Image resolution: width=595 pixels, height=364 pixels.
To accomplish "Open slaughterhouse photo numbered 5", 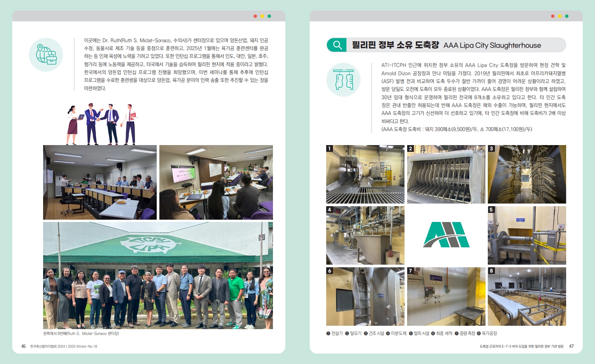I will click(x=527, y=235).
